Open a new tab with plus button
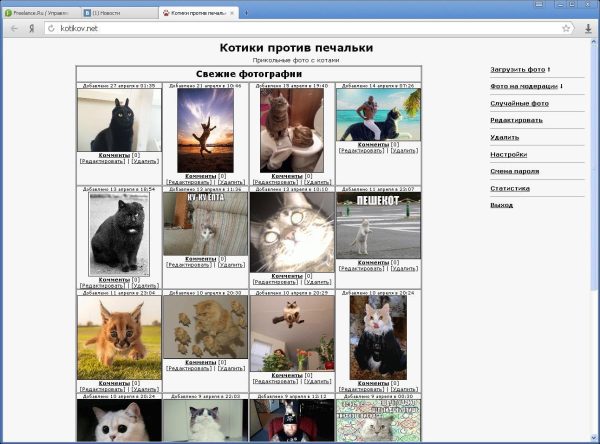 [246, 13]
